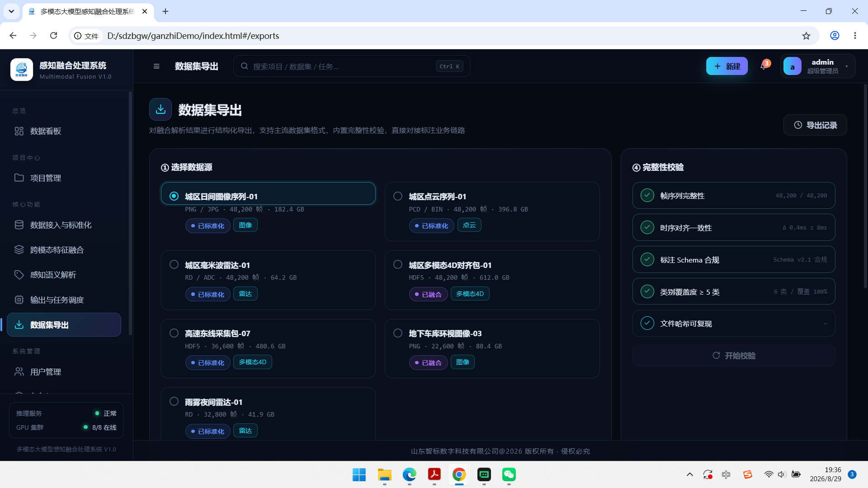868x488 pixels.
Task: Click the admin avatar icon
Action: (x=792, y=66)
